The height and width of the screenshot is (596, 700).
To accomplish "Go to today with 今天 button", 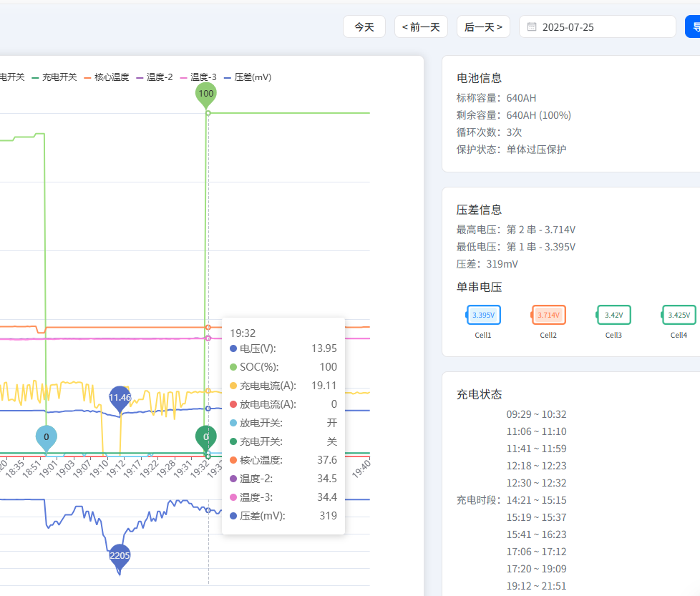I will point(364,26).
